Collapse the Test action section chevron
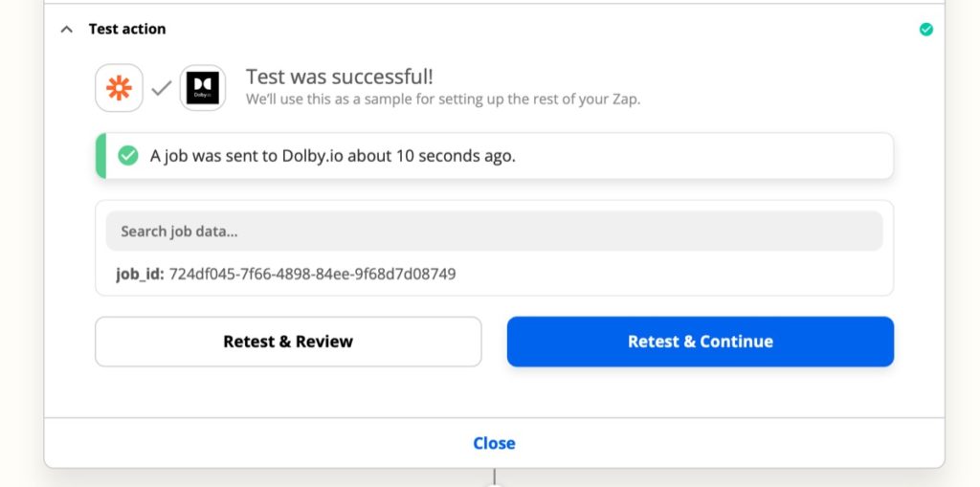 [x=67, y=30]
